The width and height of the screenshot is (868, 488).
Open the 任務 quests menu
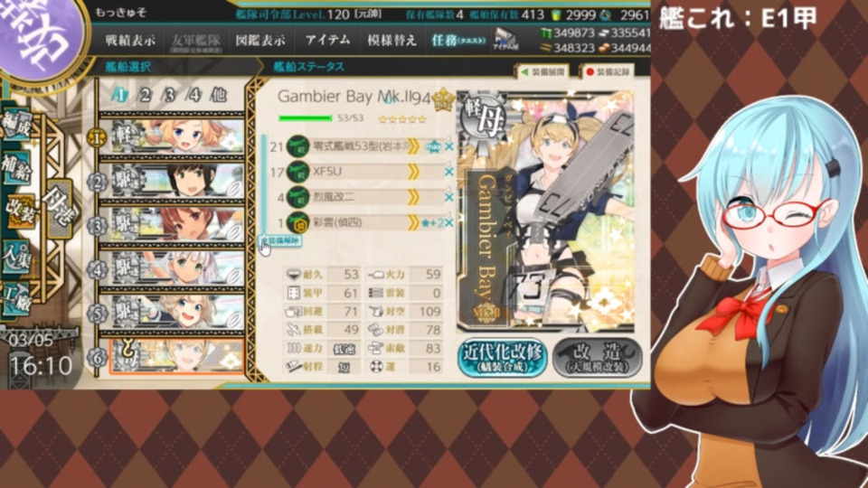point(458,41)
